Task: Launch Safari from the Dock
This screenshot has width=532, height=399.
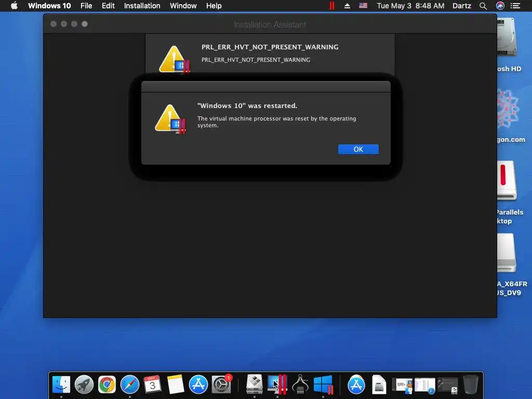Action: pyautogui.click(x=130, y=384)
